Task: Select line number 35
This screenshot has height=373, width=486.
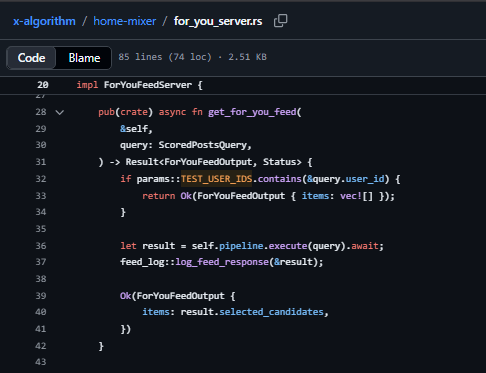Action: (41, 229)
